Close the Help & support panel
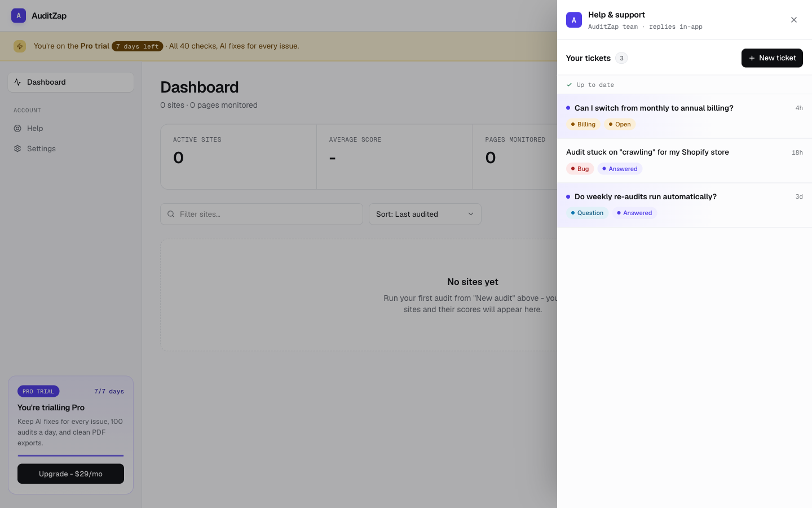Image resolution: width=812 pixels, height=508 pixels. pos(794,20)
